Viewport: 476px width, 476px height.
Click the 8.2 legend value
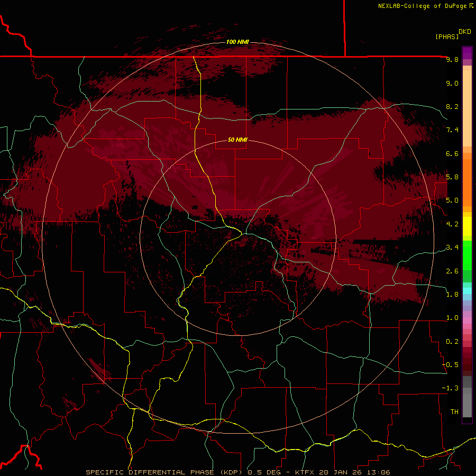[x=452, y=106]
